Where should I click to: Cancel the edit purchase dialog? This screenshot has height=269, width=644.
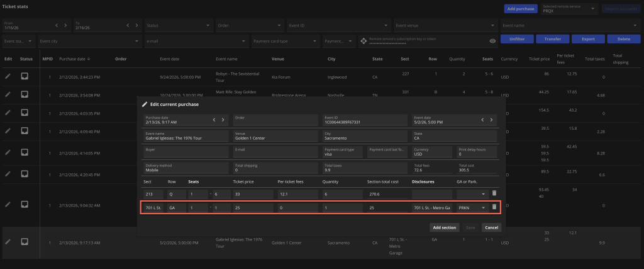pyautogui.click(x=491, y=227)
